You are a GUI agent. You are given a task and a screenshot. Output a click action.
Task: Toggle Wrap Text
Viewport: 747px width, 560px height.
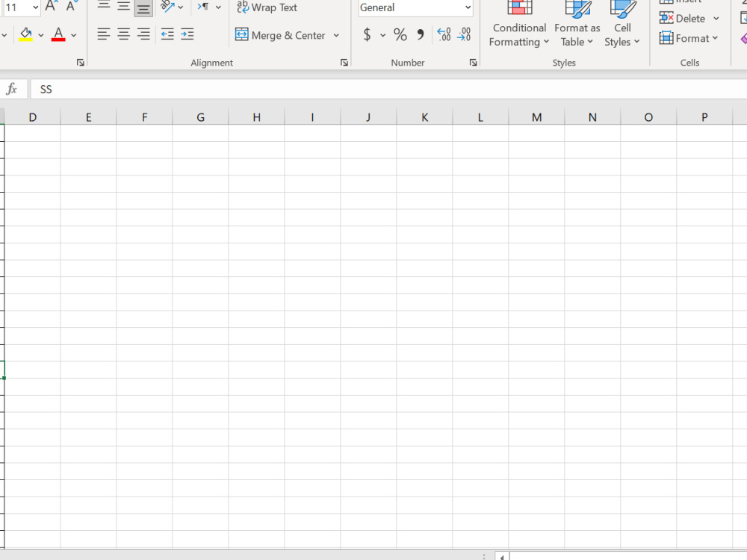[x=267, y=7]
